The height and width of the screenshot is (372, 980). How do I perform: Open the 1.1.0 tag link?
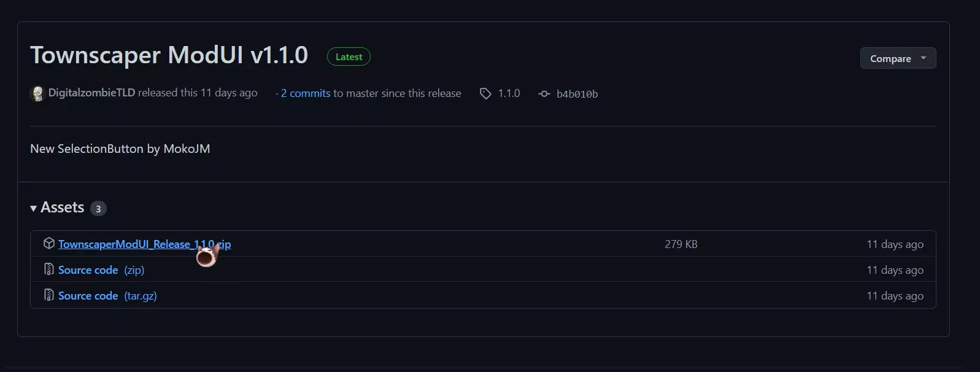[x=509, y=93]
